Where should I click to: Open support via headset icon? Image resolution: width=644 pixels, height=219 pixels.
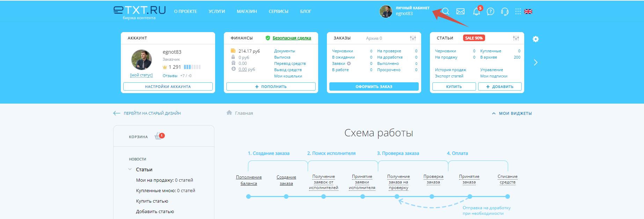[505, 12]
